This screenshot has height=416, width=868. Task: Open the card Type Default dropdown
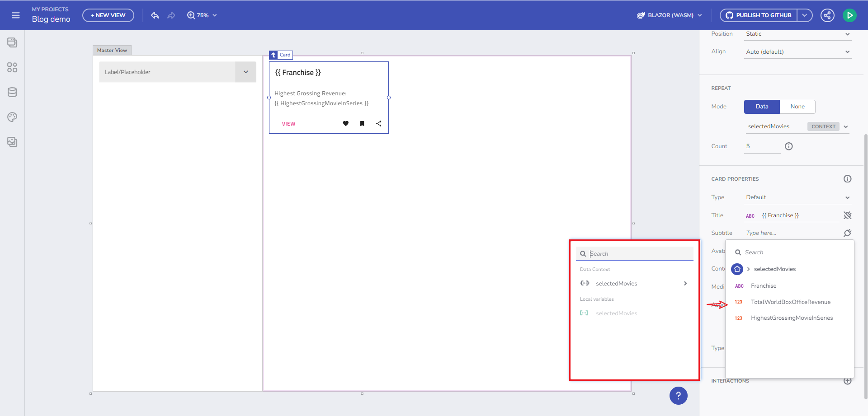pyautogui.click(x=797, y=197)
